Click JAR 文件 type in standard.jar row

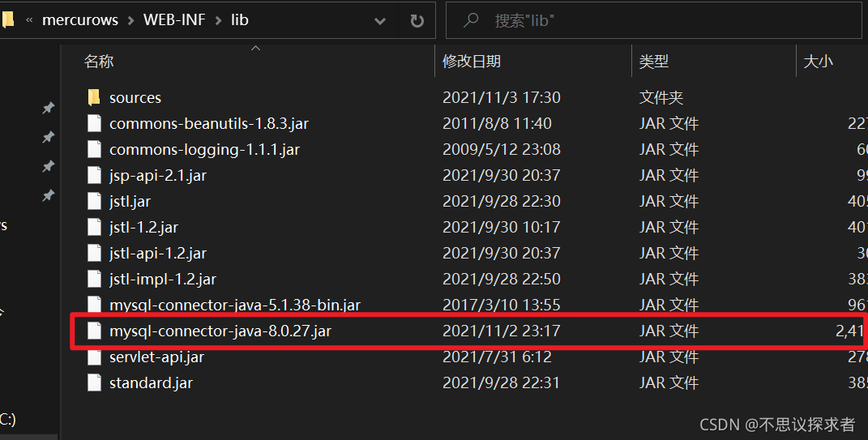[669, 383]
